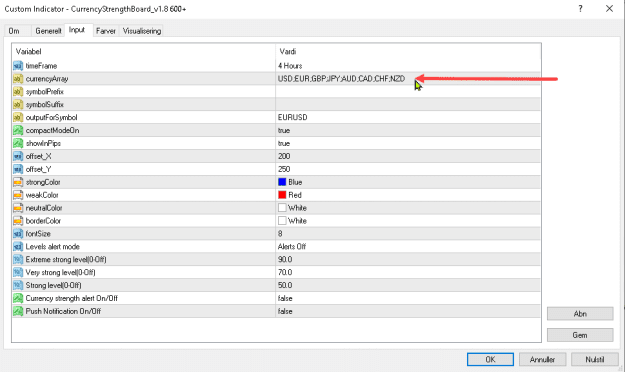This screenshot has height=372, width=625.
Task: Edit the fontSize value 8
Action: (x=408, y=234)
